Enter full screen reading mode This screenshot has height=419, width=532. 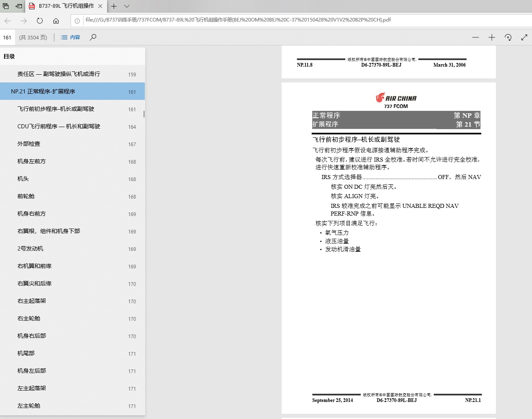524,37
